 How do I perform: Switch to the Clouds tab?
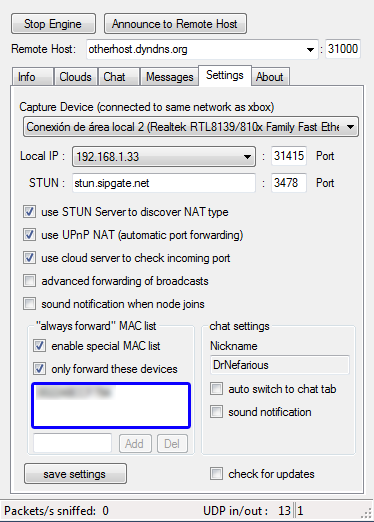76,77
